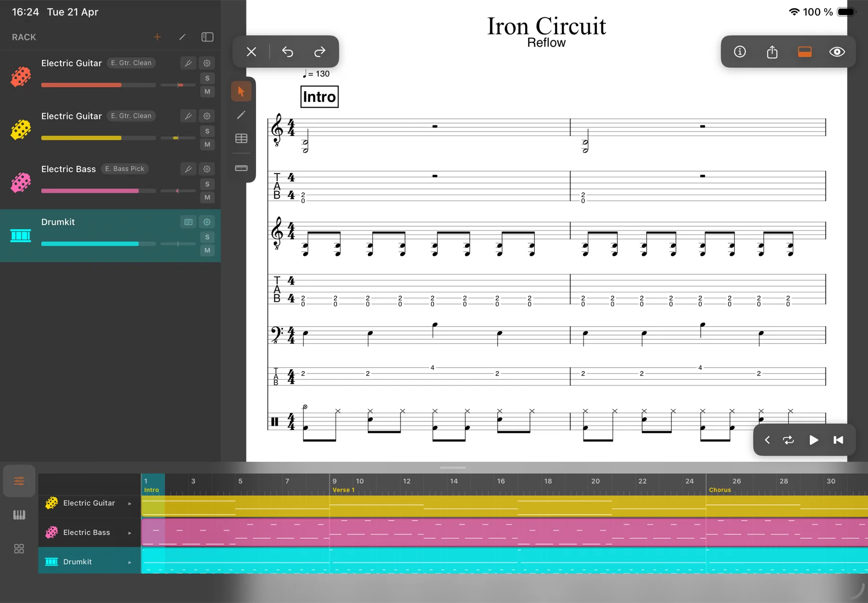Collapse the playback controls chevron
Image resolution: width=868 pixels, height=603 pixels.
(767, 440)
